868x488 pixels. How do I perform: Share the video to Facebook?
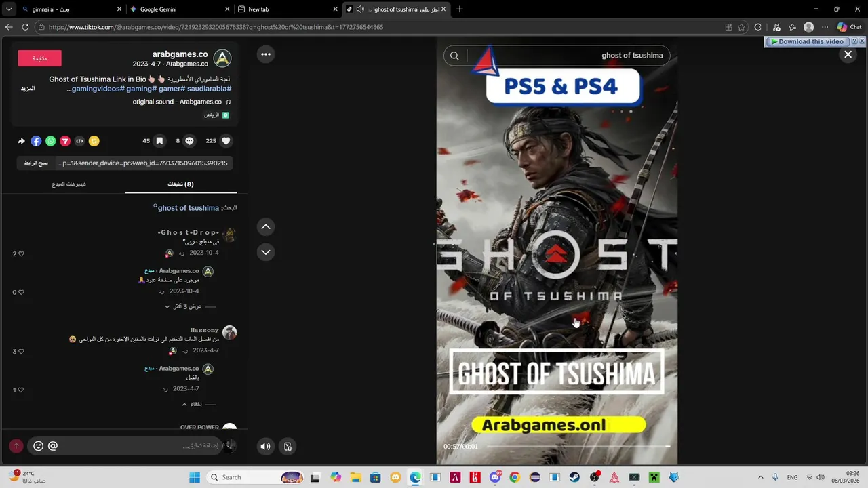pyautogui.click(x=36, y=141)
